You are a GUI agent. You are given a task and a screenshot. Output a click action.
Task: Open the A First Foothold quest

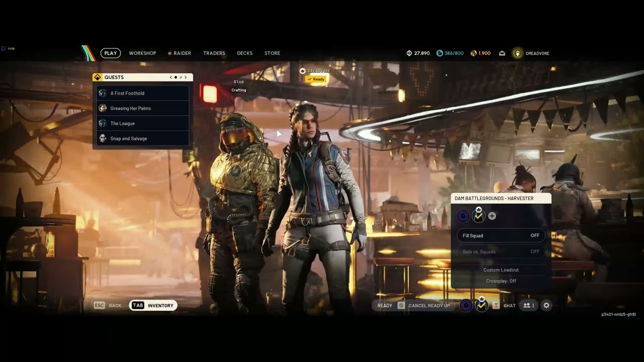coord(143,93)
